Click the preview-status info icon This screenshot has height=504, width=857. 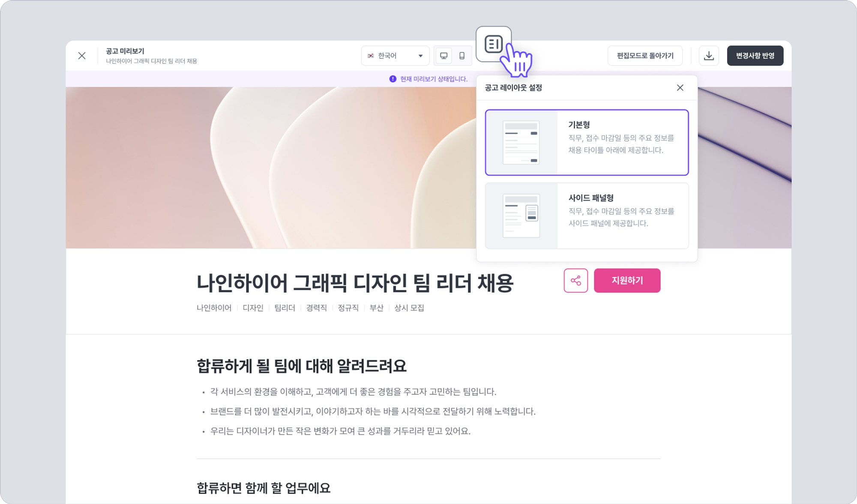pos(393,79)
